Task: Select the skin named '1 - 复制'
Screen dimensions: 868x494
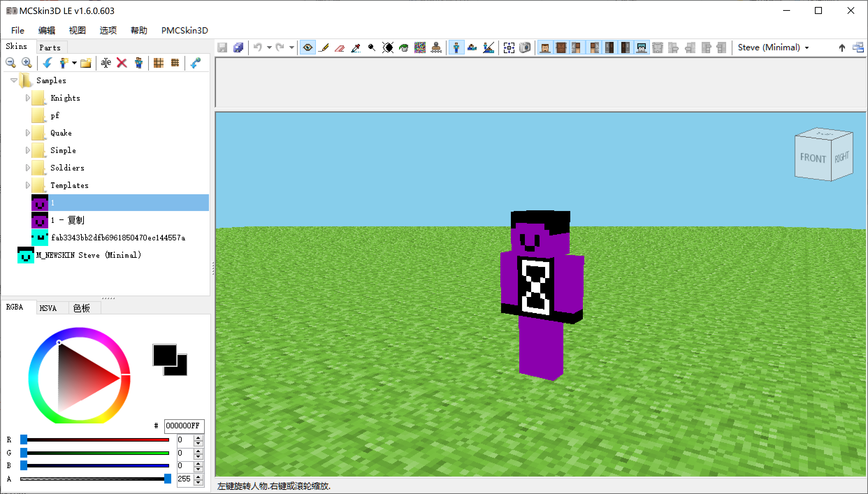Action: click(x=67, y=220)
